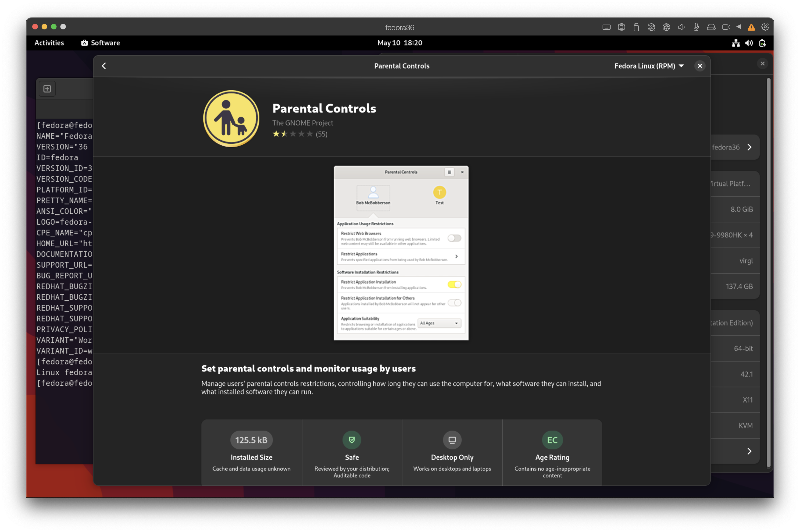The height and width of the screenshot is (532, 800).
Task: Open the May 10 18:20 clock menu
Action: 400,43
